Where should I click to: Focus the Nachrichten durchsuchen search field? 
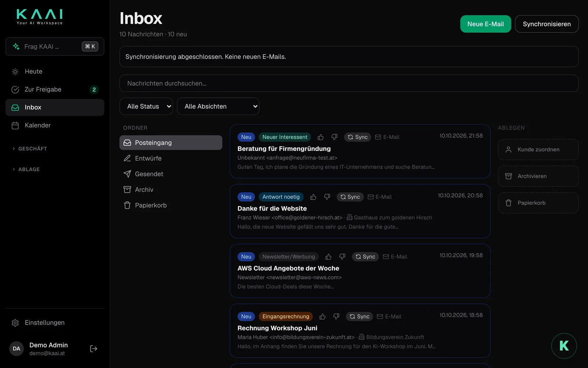coord(349,83)
